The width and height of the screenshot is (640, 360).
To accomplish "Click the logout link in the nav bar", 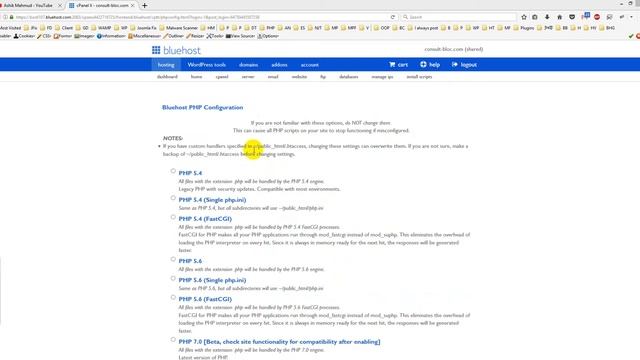I will [x=464, y=64].
